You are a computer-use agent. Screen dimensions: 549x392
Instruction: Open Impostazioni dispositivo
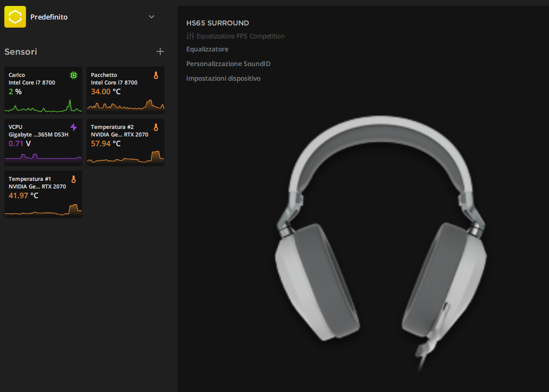pos(224,79)
